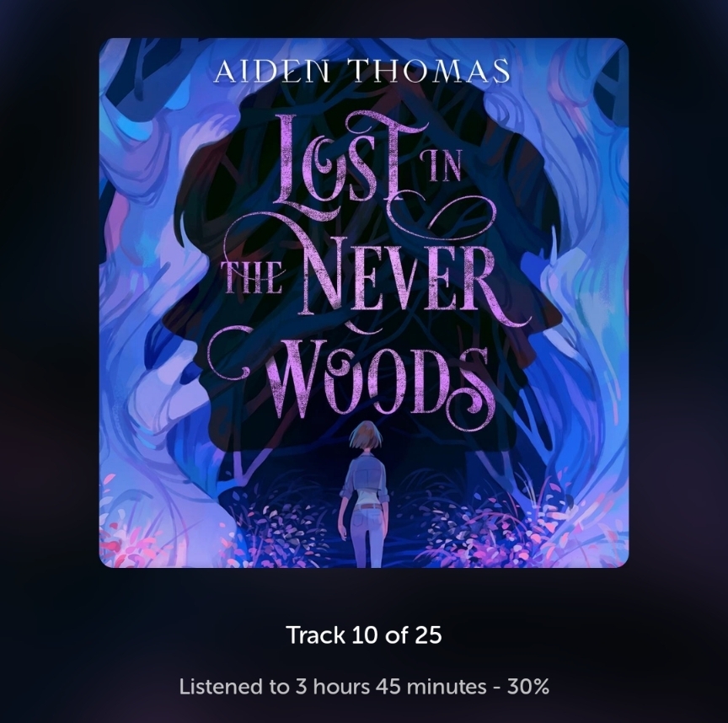Screen dimensions: 728x723
Task: Click the author name Aiden Thomas on cover
Action: pos(362,71)
